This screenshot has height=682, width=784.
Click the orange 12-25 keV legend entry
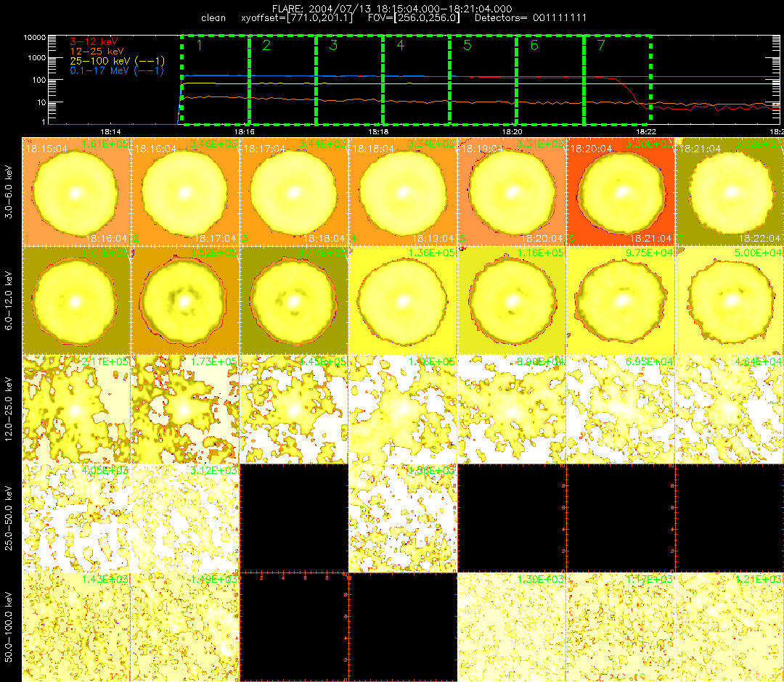tap(97, 51)
